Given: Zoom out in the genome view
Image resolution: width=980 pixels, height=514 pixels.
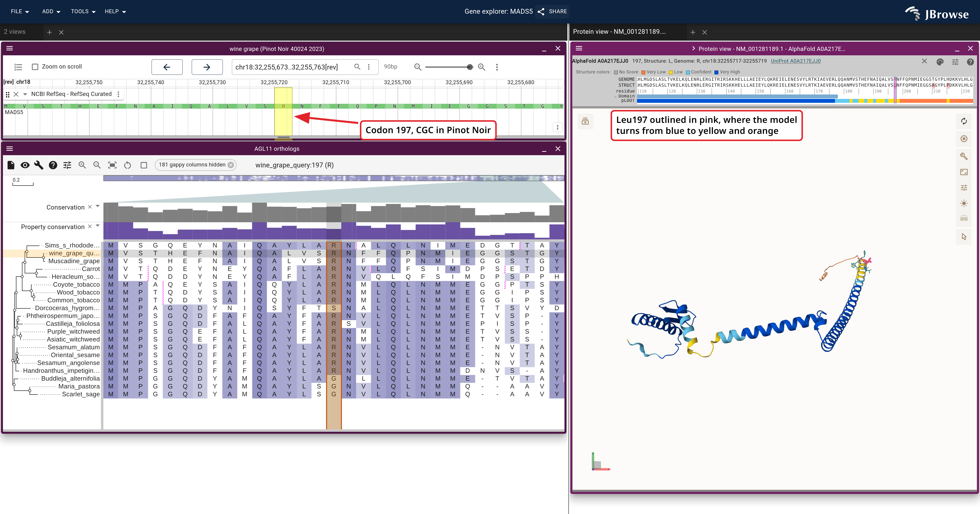Looking at the screenshot, I should point(418,67).
